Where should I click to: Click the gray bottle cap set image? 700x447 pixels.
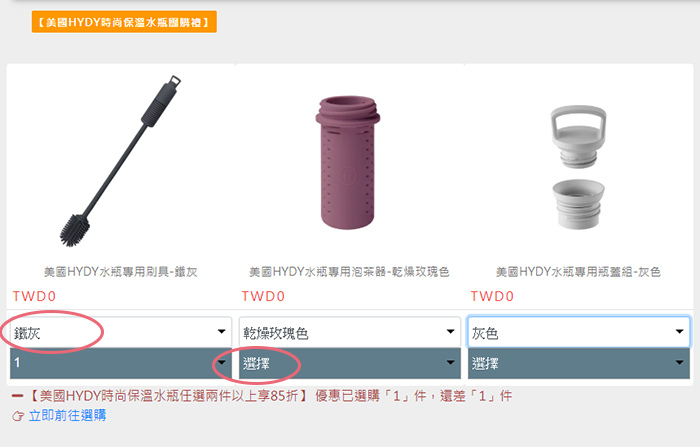click(x=578, y=167)
